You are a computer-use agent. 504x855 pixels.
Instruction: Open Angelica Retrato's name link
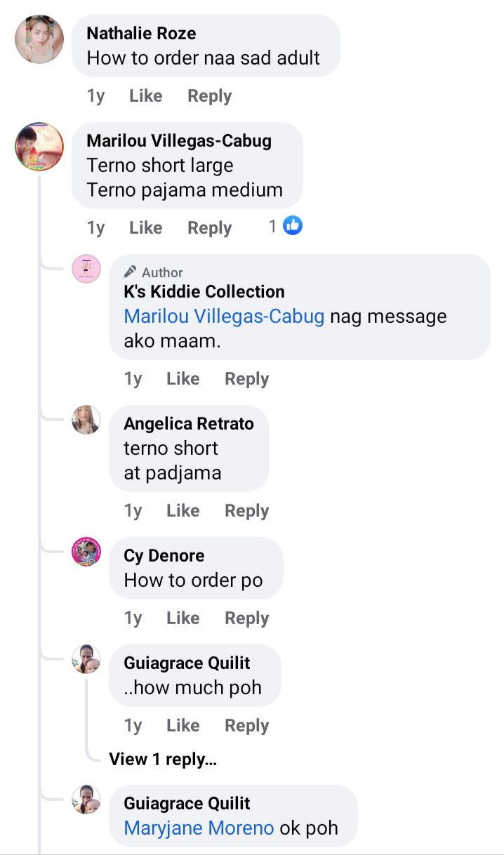point(189,424)
